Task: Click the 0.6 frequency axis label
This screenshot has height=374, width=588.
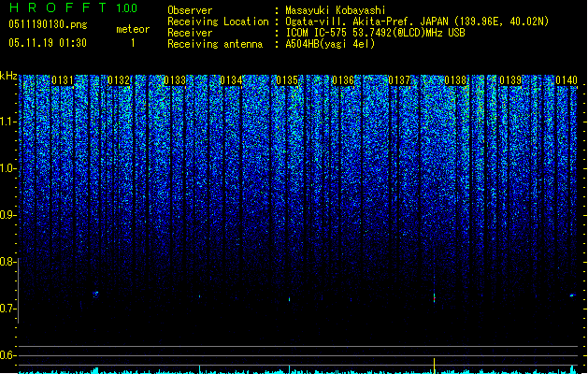Action: tap(7, 355)
